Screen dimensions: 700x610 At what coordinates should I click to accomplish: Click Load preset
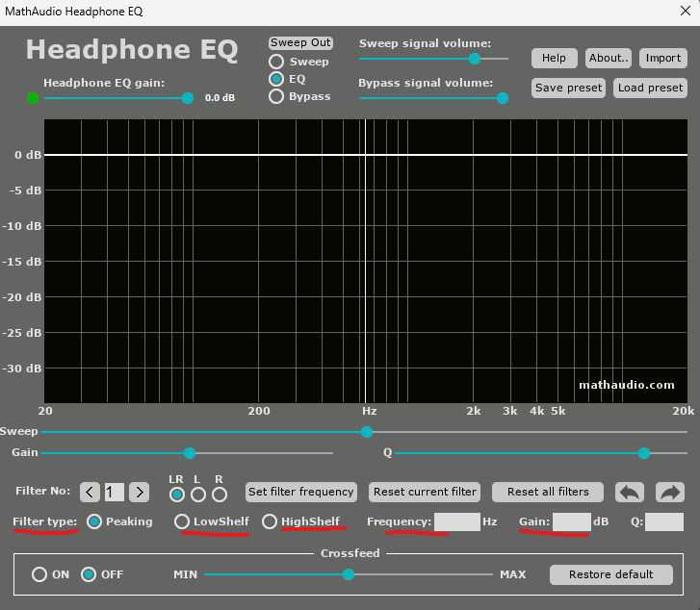pos(650,88)
